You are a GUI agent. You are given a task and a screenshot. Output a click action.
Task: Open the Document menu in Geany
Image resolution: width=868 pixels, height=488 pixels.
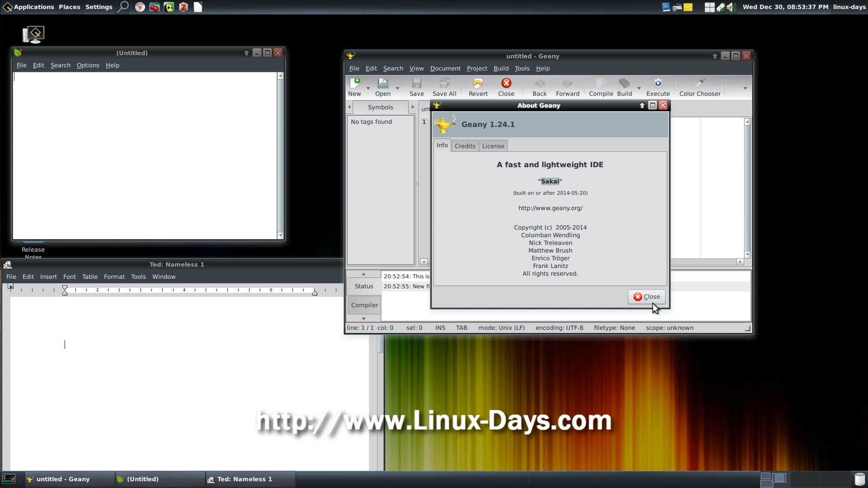coord(445,68)
